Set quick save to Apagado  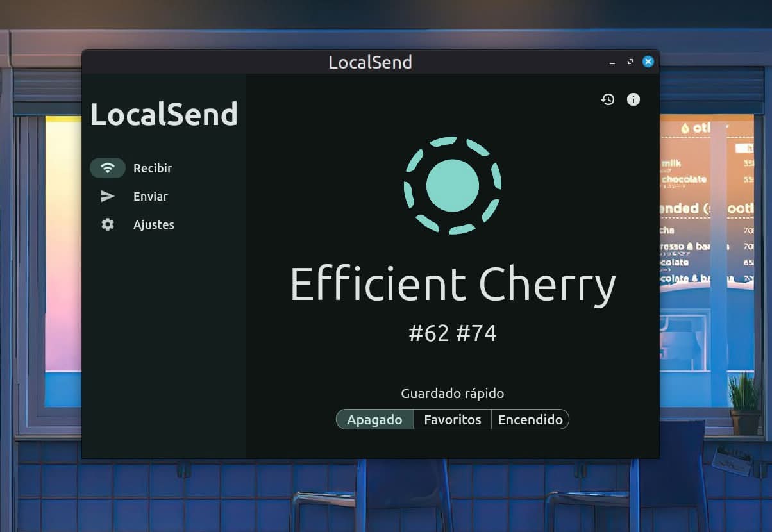pos(375,420)
